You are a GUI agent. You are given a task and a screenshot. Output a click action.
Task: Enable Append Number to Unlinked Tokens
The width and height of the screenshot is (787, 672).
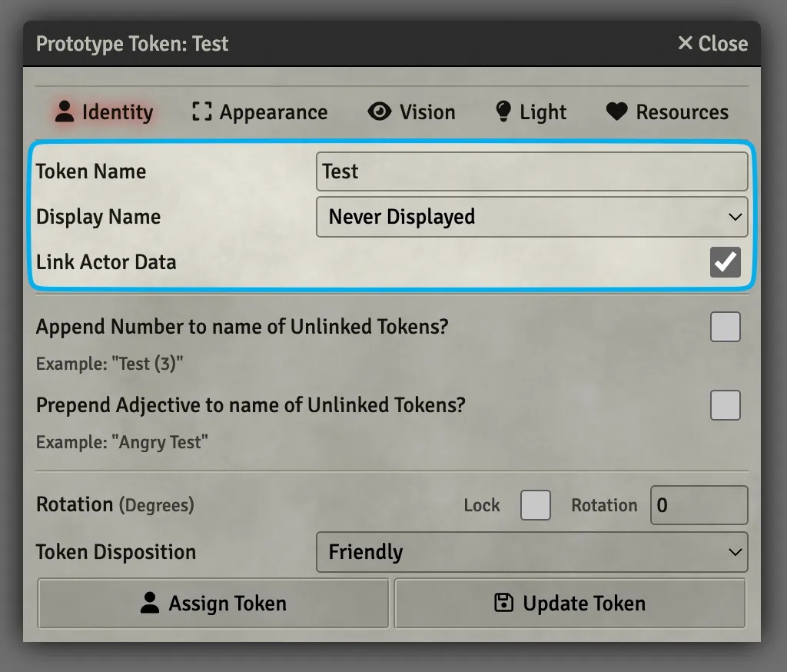click(x=725, y=327)
